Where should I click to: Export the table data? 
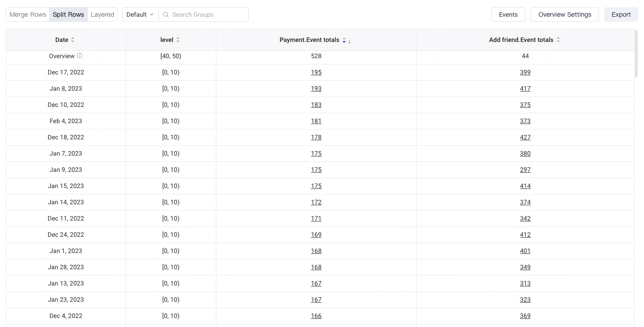click(621, 14)
